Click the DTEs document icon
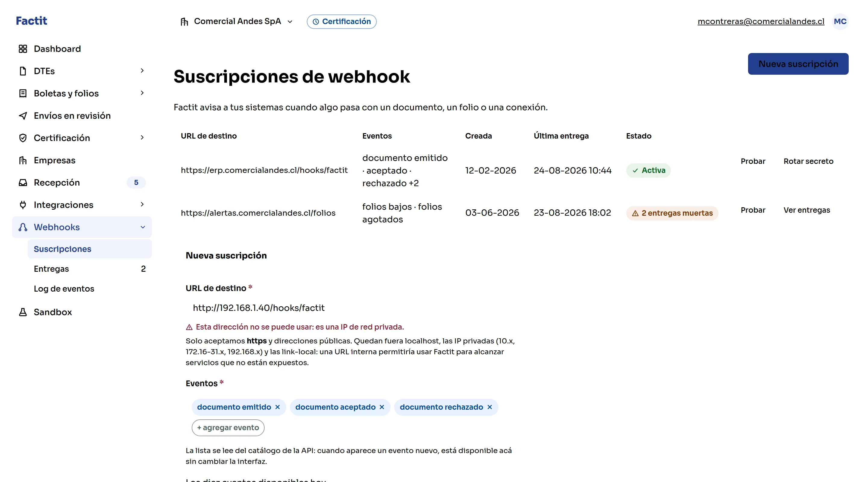 [23, 71]
